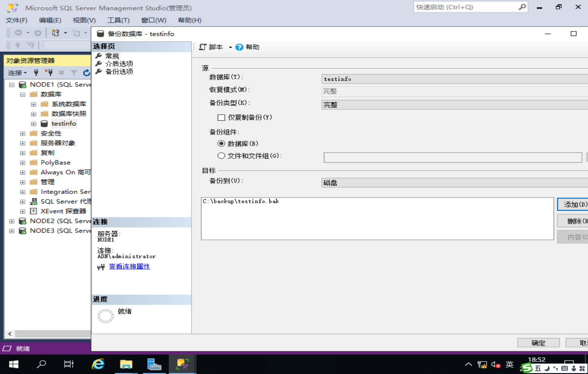Click the muted speaker volume icon
Screen dimensions: 588x374
tap(496, 365)
